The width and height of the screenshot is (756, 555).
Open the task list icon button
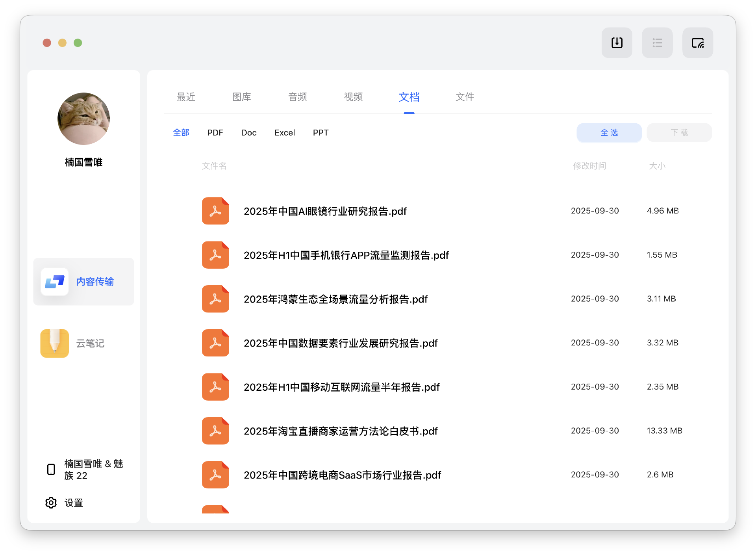point(657,43)
